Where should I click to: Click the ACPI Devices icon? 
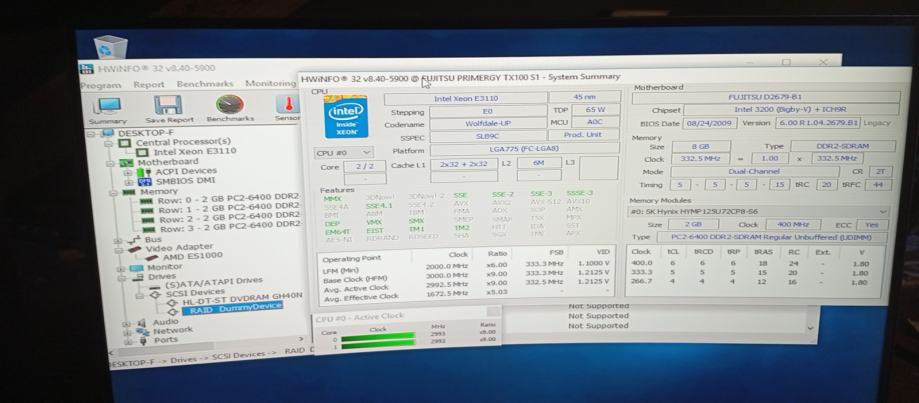point(144,172)
